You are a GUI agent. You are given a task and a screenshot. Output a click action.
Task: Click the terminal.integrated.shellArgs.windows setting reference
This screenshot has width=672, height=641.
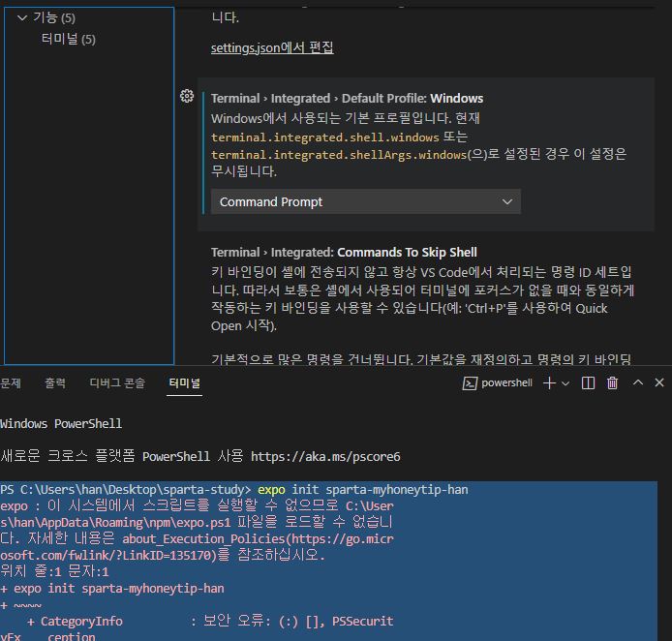[x=339, y=155]
